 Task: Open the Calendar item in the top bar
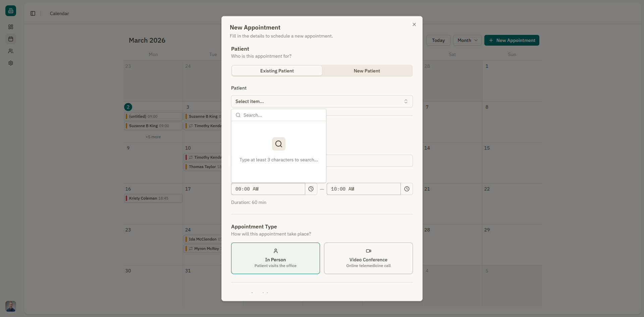(59, 13)
